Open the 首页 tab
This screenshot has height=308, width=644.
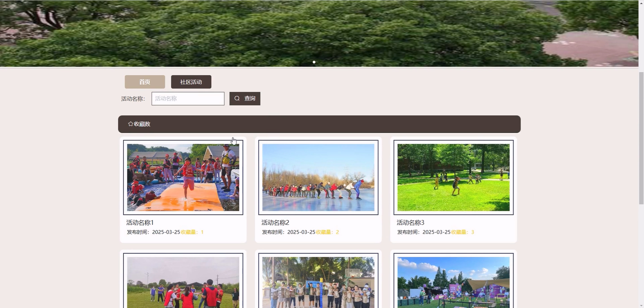[x=145, y=82]
